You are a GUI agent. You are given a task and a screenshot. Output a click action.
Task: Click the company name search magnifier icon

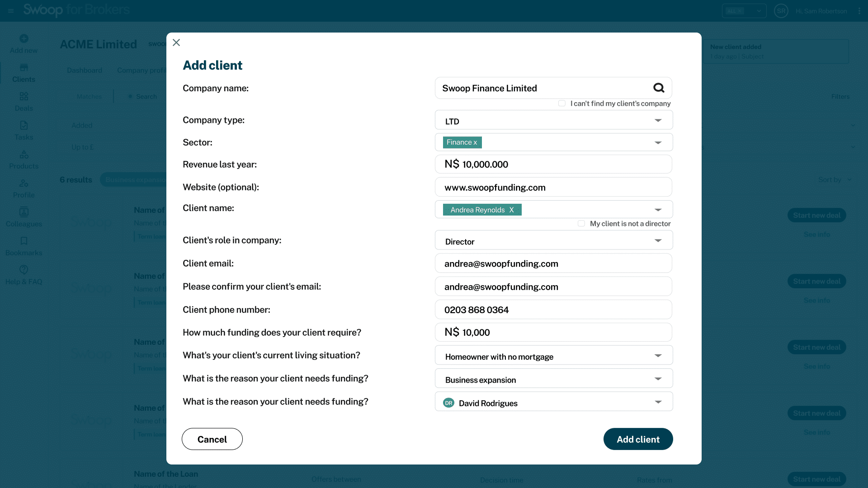pos(659,88)
